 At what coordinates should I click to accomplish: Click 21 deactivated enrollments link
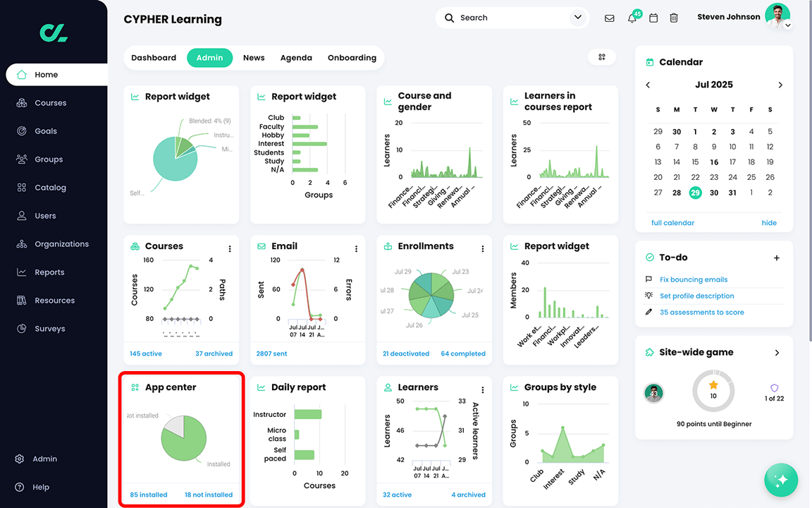[406, 353]
